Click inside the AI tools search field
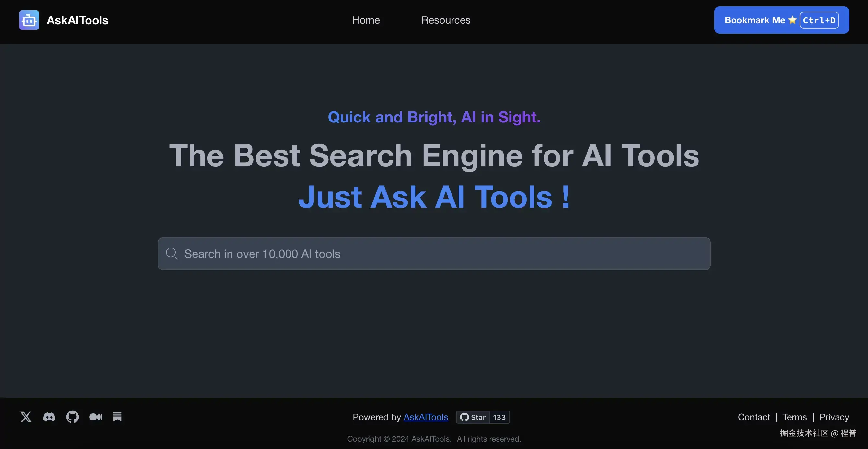Image resolution: width=868 pixels, height=449 pixels. [435, 254]
